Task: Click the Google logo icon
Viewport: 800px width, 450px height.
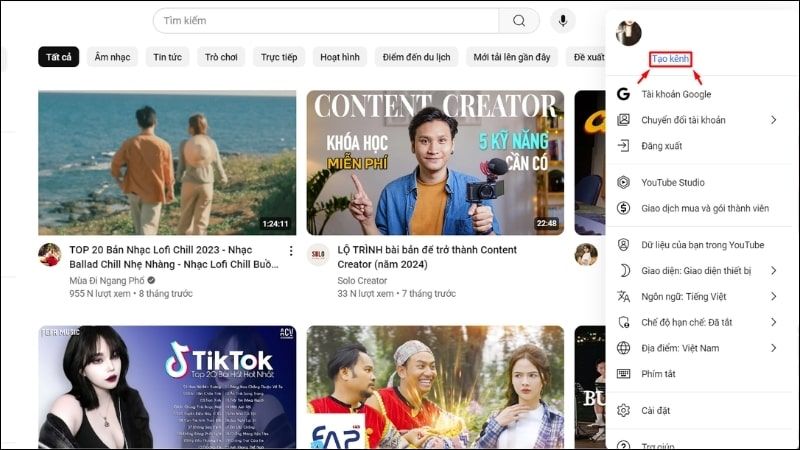Action: point(623,94)
